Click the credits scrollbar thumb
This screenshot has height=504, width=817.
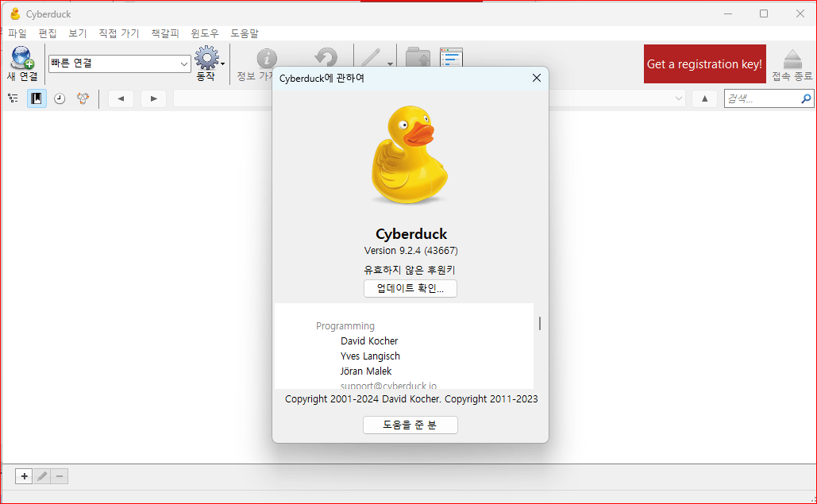coord(539,323)
